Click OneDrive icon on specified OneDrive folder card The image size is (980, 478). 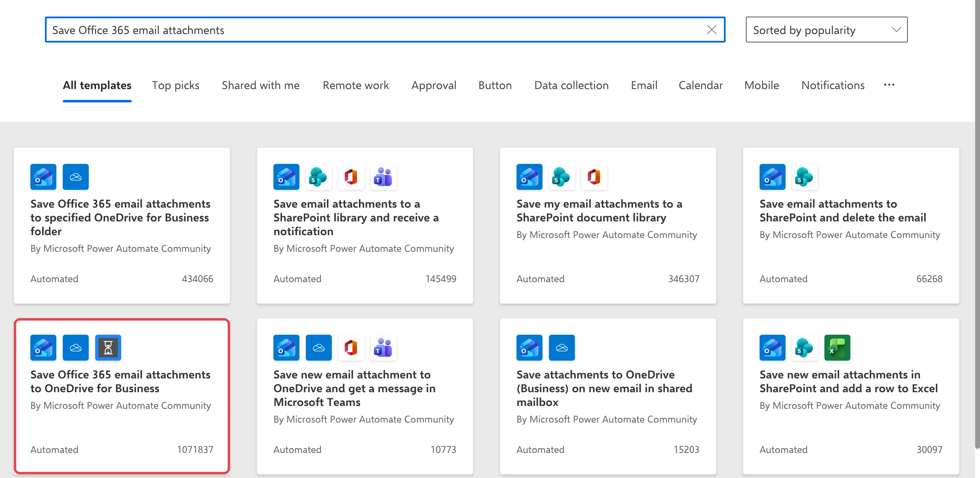(x=76, y=177)
